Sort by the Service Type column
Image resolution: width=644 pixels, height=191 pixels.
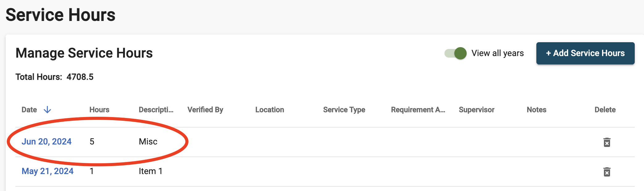pyautogui.click(x=344, y=110)
